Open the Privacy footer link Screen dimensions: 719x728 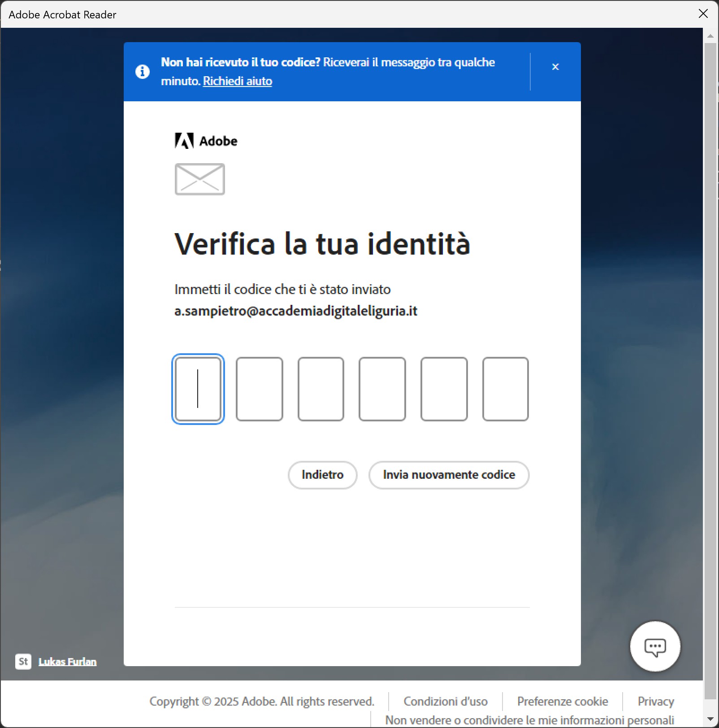pyautogui.click(x=655, y=701)
